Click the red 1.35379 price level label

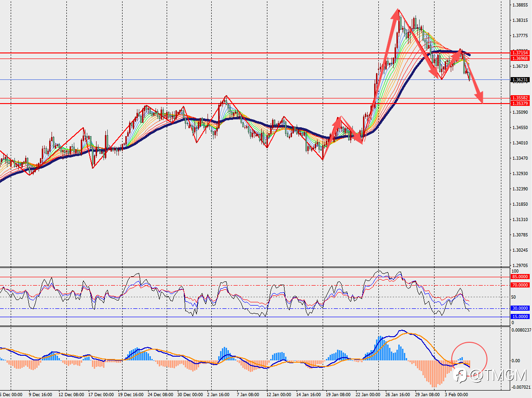click(520, 104)
